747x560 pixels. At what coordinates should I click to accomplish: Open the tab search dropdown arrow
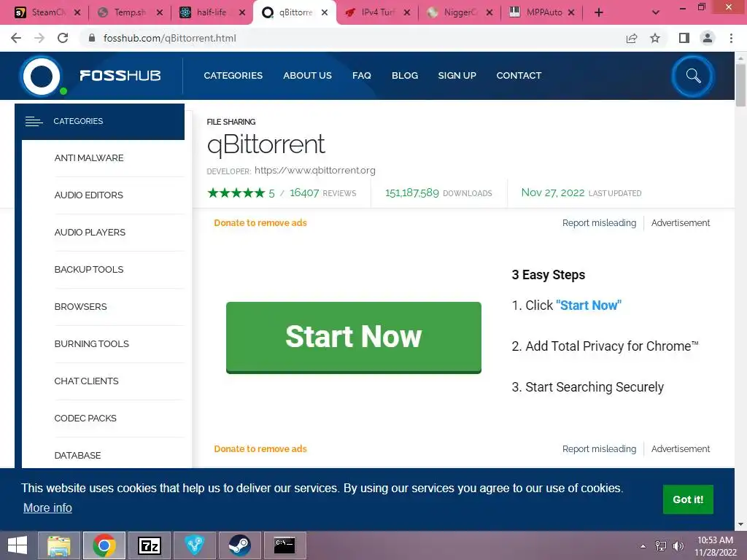click(656, 12)
